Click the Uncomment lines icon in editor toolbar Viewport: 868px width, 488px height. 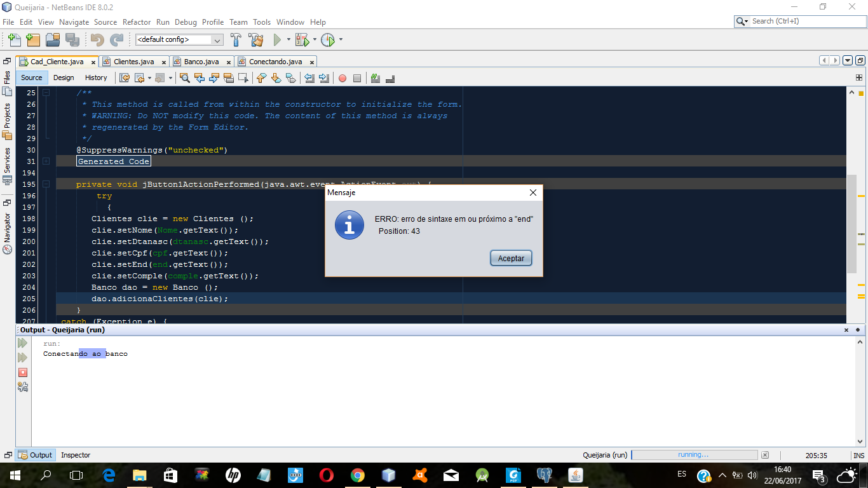[x=390, y=78]
